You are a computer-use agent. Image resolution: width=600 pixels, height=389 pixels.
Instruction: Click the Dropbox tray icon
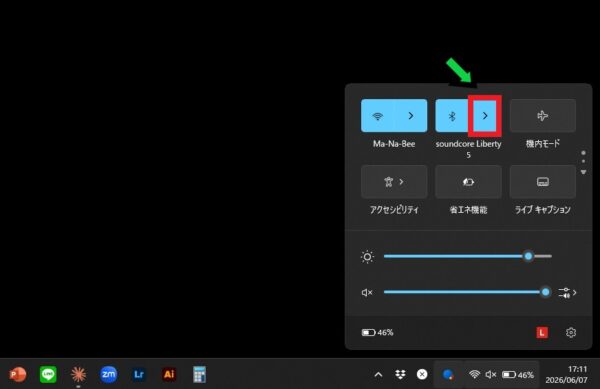point(400,374)
